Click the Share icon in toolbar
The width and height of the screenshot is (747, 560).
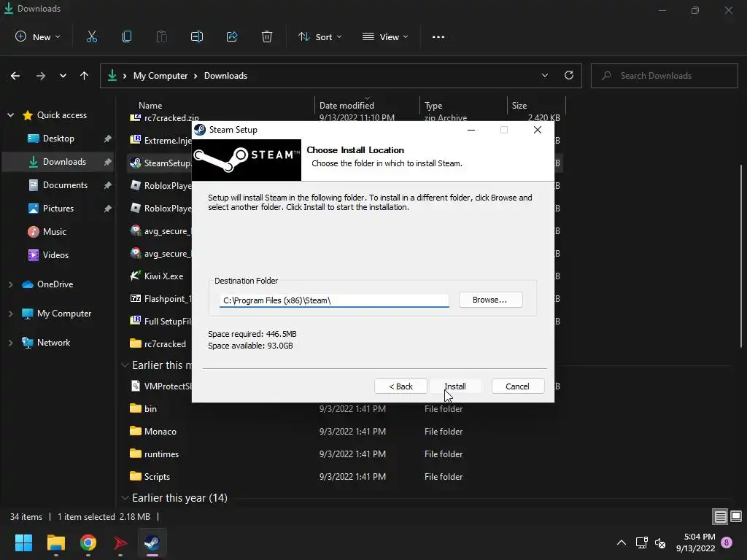click(232, 36)
